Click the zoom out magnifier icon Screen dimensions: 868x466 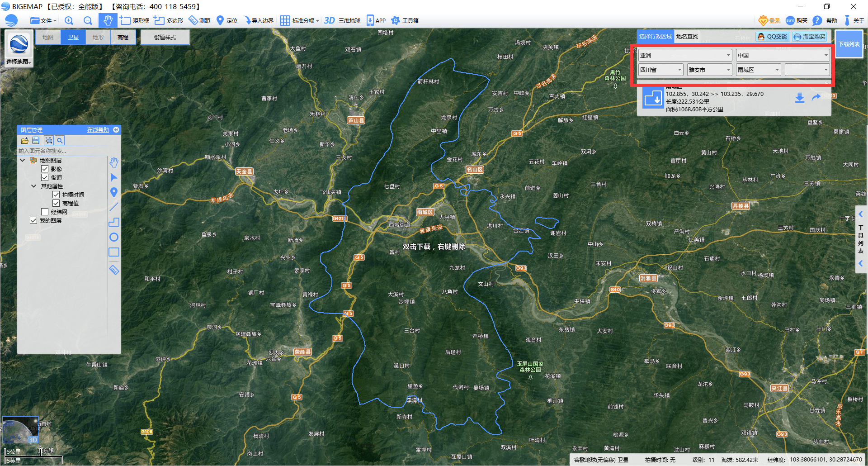click(x=88, y=20)
